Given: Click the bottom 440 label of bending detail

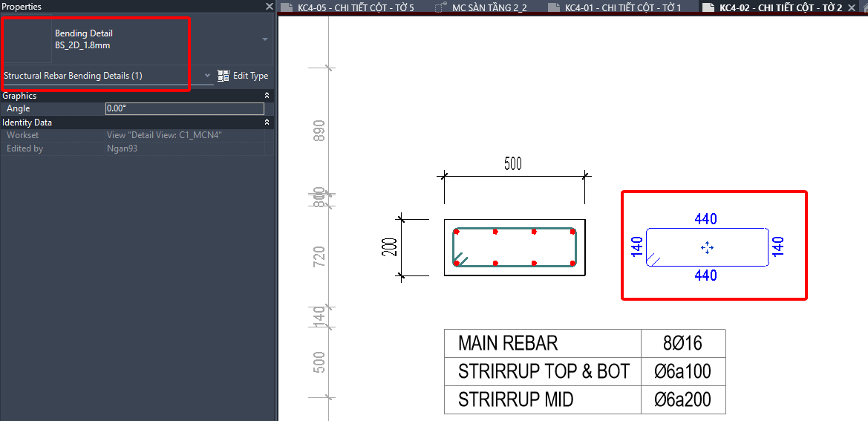Looking at the screenshot, I should (706, 275).
